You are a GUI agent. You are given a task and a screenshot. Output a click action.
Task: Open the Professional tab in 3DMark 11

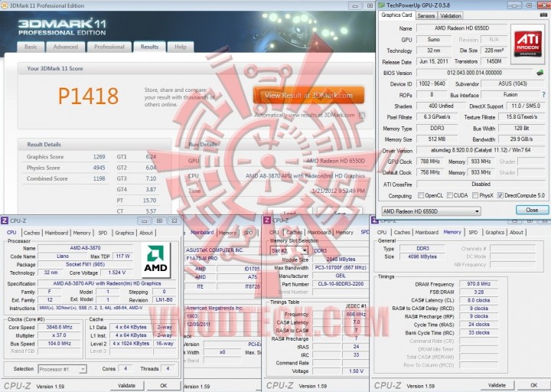pyautogui.click(x=109, y=47)
